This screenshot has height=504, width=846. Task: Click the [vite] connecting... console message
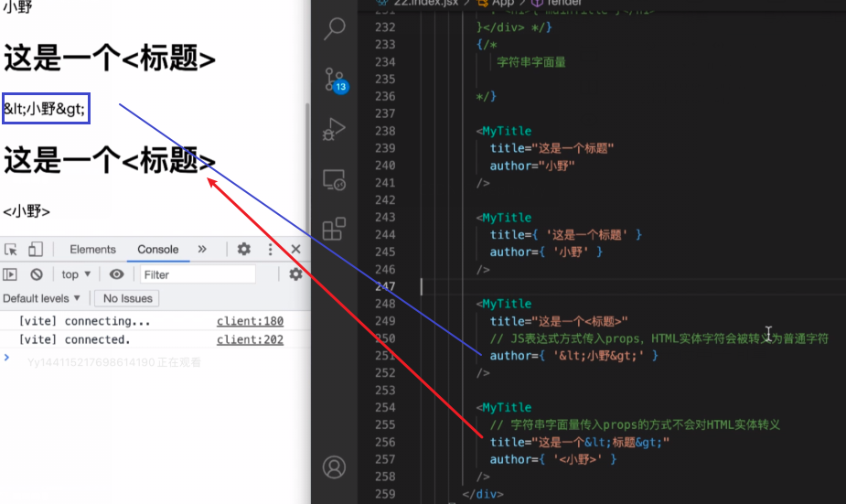tap(84, 321)
